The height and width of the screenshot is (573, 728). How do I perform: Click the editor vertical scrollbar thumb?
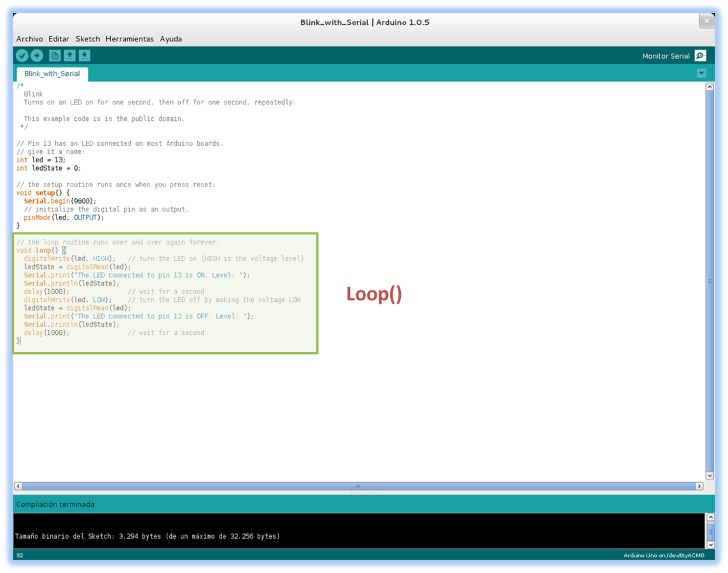[x=710, y=281]
